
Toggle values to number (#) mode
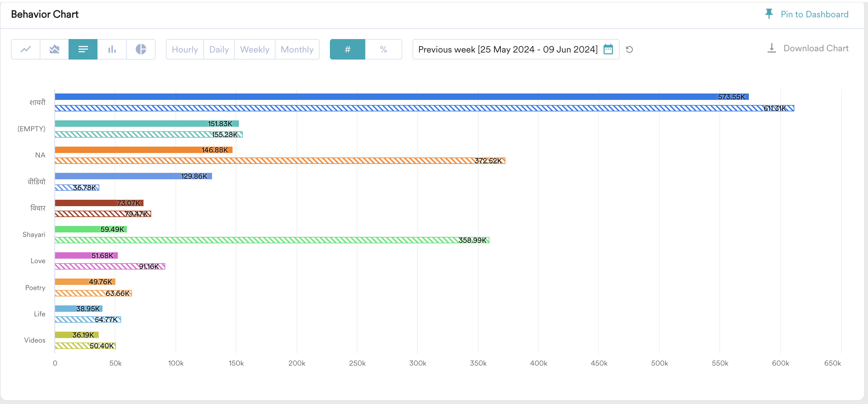(x=348, y=50)
